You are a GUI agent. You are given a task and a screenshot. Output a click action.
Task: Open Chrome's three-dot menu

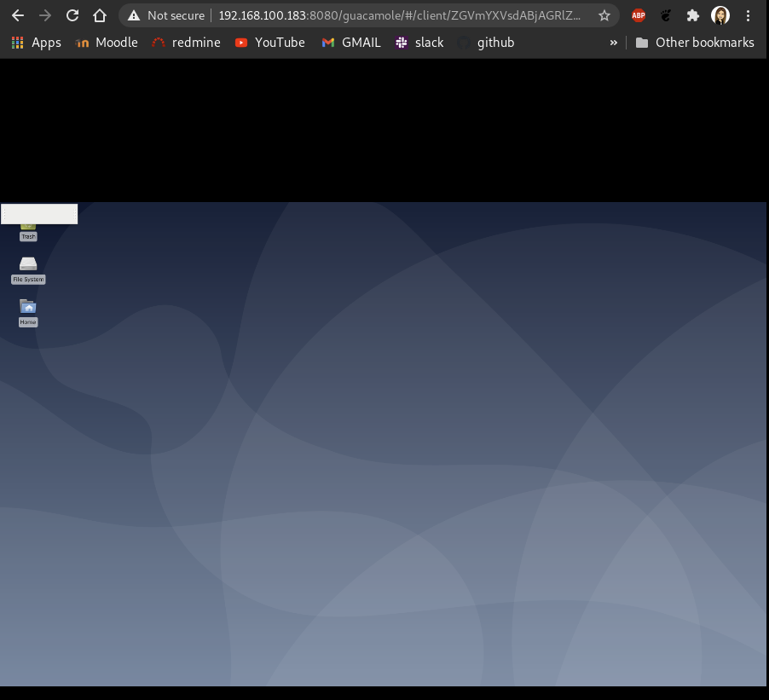tap(749, 15)
